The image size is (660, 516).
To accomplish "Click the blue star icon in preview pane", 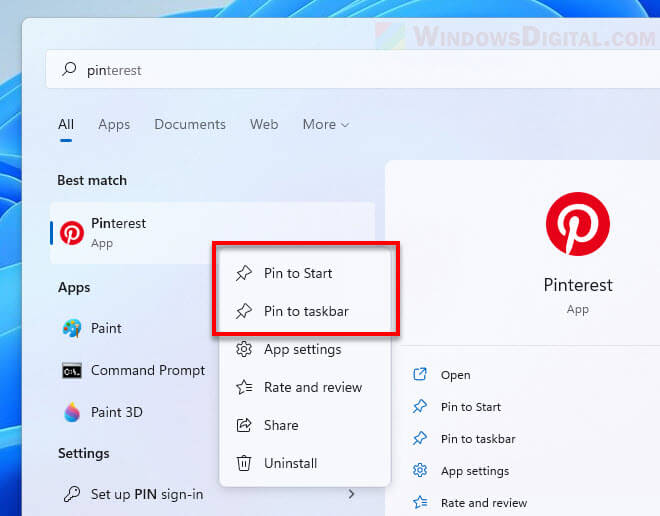I will coord(420,502).
